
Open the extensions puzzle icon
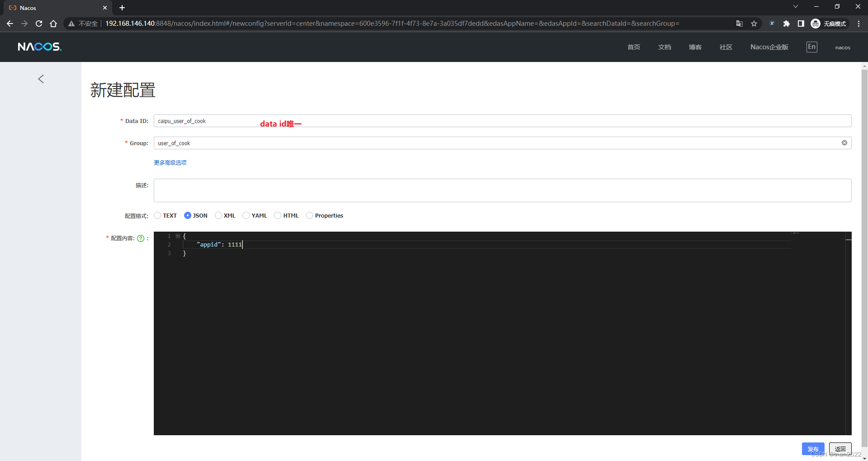pos(787,24)
